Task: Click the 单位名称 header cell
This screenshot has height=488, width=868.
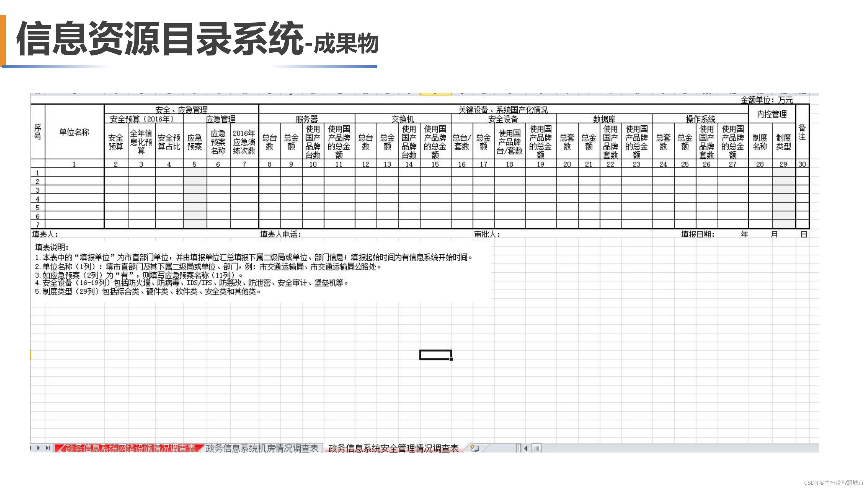Action: click(x=74, y=132)
